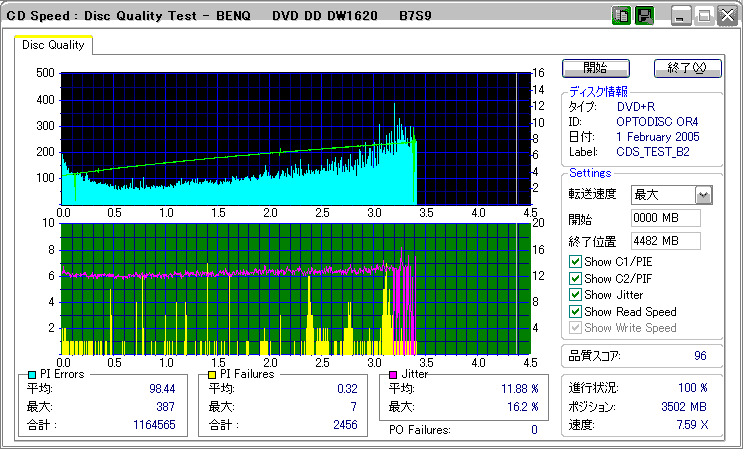The width and height of the screenshot is (743, 449).
Task: Click the maximize window button
Action: [x=704, y=15]
